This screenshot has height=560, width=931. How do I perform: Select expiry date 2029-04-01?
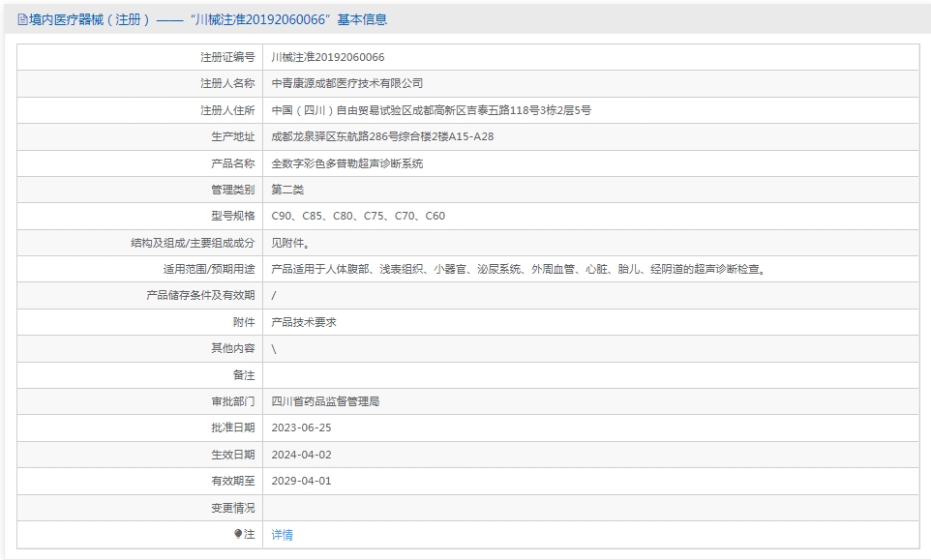(302, 481)
